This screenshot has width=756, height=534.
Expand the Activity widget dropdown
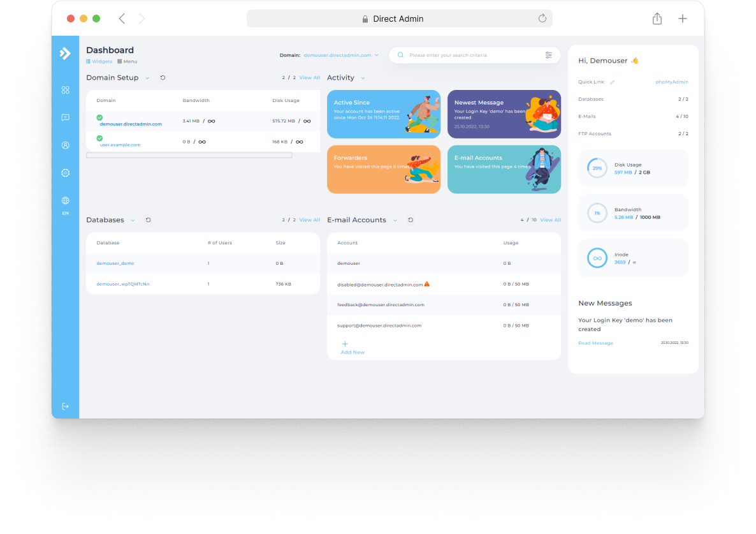point(362,78)
